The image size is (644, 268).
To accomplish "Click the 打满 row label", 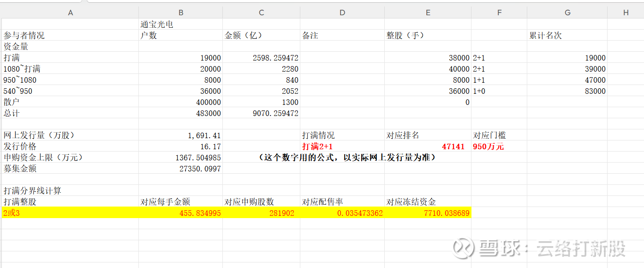I will 70,57.
